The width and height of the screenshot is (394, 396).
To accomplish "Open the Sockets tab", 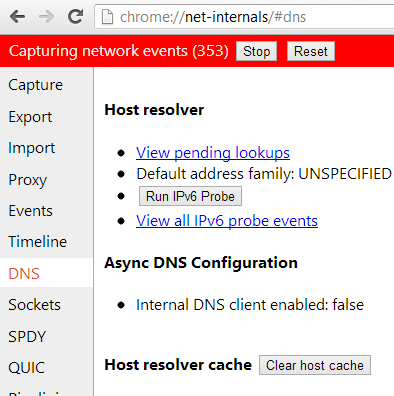I will (x=35, y=305).
